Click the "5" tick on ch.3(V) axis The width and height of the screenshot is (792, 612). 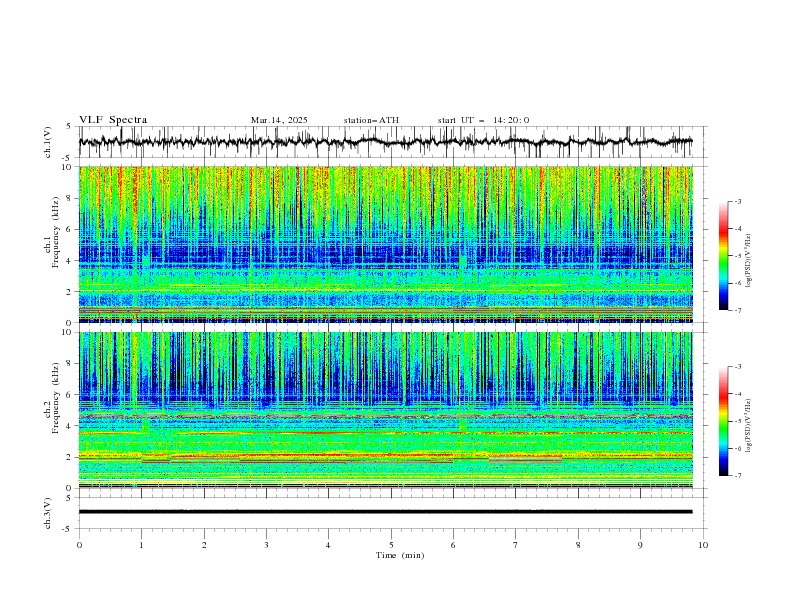(x=69, y=498)
